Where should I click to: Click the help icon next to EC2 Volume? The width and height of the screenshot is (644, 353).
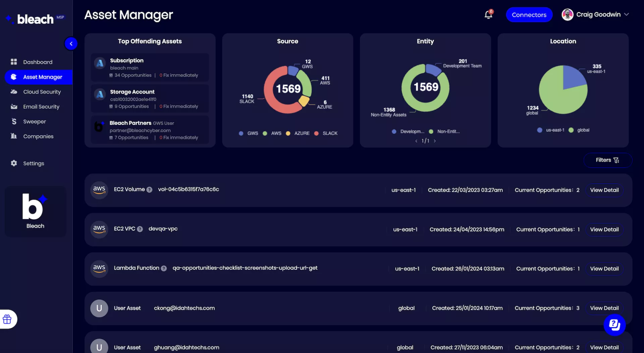tap(150, 190)
